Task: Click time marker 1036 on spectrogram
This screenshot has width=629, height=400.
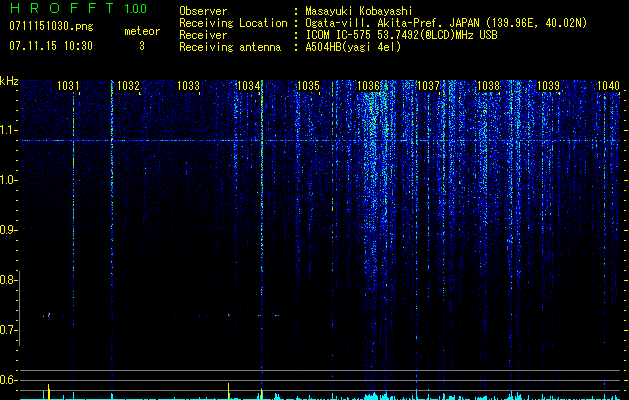Action: click(368, 86)
